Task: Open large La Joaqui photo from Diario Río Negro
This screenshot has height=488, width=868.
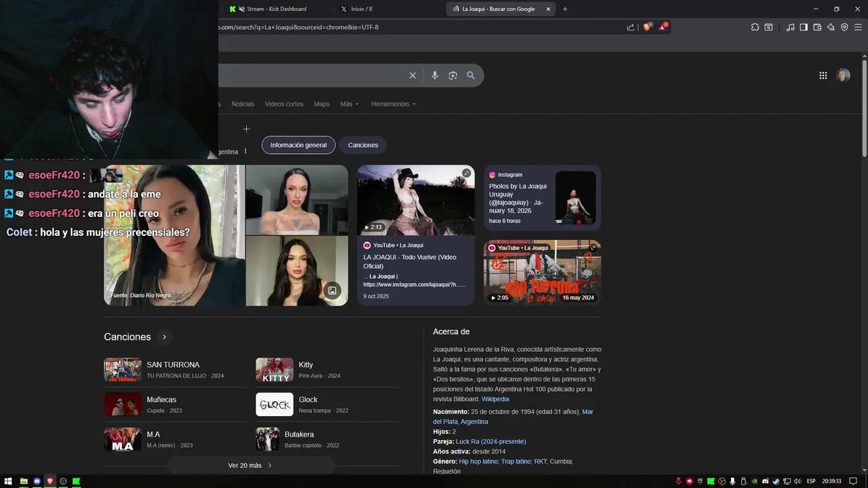Action: (x=174, y=235)
